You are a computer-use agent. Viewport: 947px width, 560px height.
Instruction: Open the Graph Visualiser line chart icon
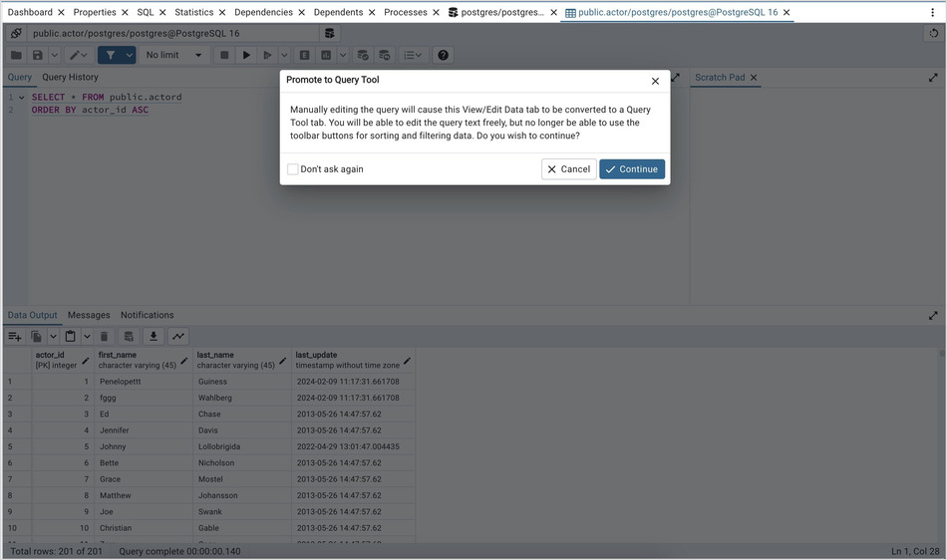click(x=178, y=337)
